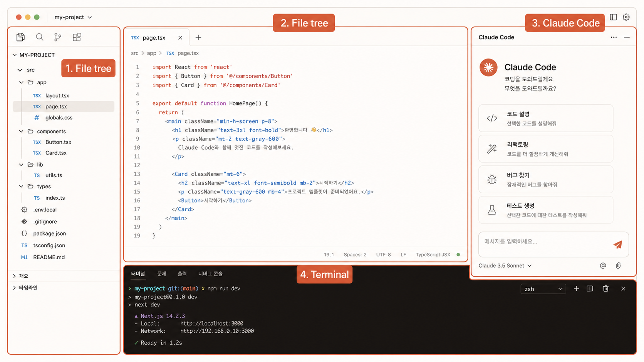The height and width of the screenshot is (362, 644).
Task: Click the 버그 찾기 suggestion card
Action: tap(546, 179)
